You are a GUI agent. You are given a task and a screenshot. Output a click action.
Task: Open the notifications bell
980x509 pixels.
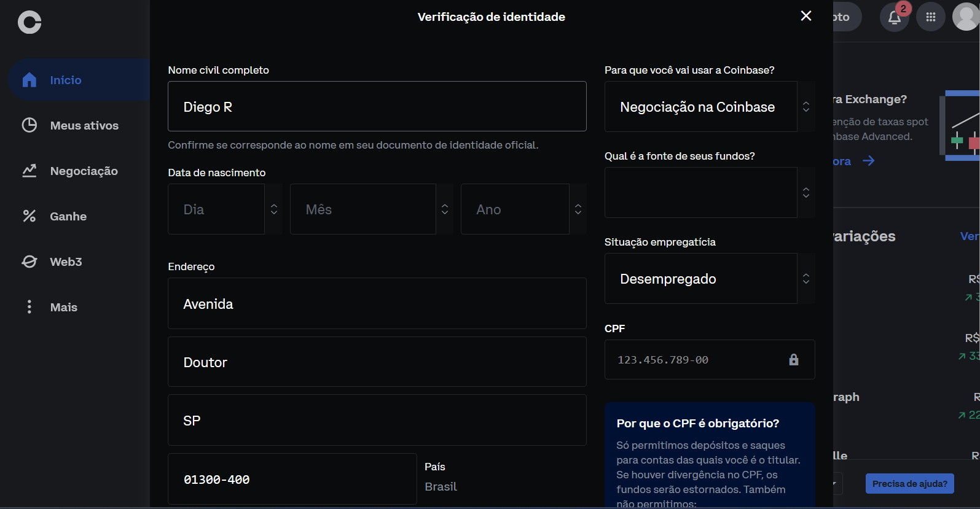click(x=895, y=17)
